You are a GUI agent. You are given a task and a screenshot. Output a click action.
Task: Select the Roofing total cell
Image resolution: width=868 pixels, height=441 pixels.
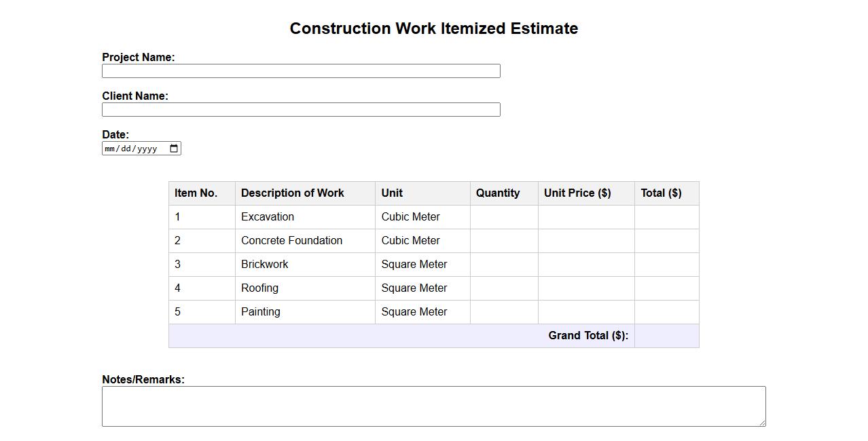666,288
